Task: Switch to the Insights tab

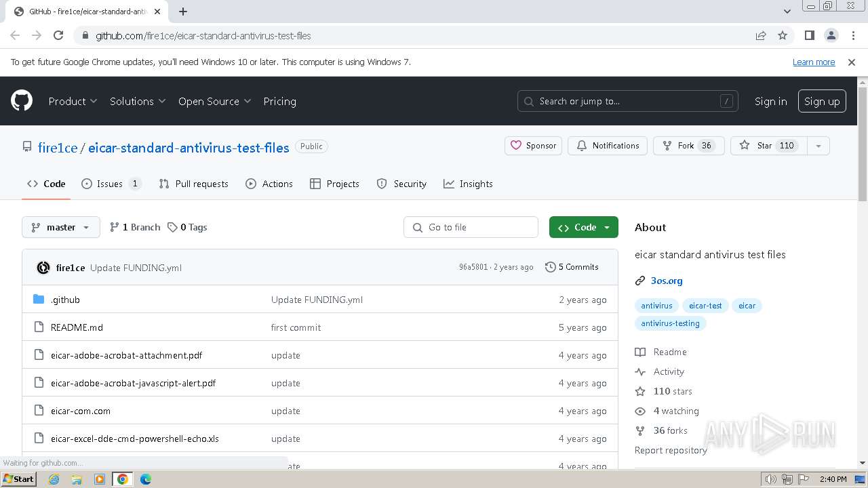Action: click(468, 184)
